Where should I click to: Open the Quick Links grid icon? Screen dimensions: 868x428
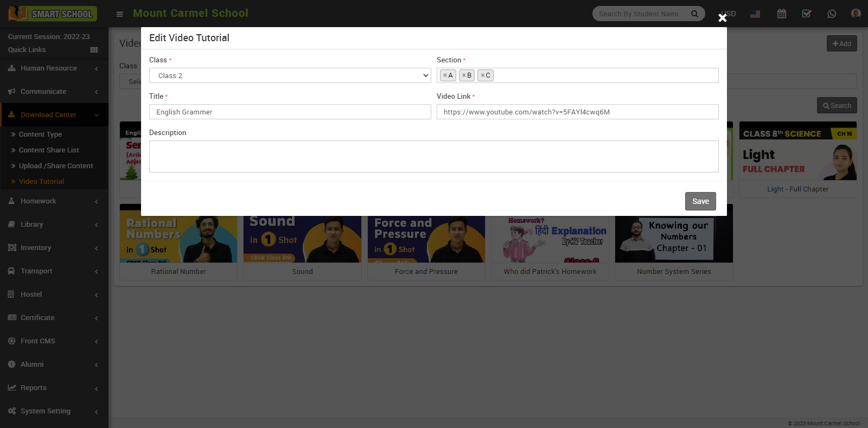tap(94, 50)
